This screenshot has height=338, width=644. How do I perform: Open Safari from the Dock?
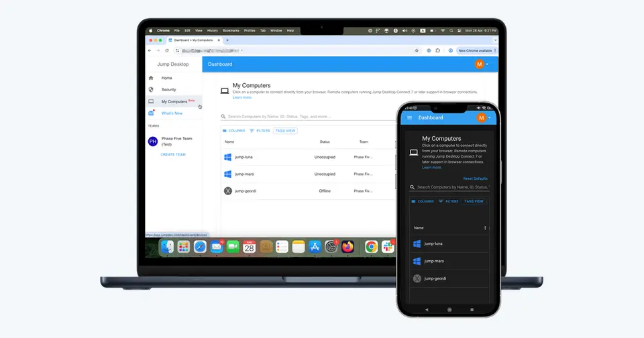[200, 247]
